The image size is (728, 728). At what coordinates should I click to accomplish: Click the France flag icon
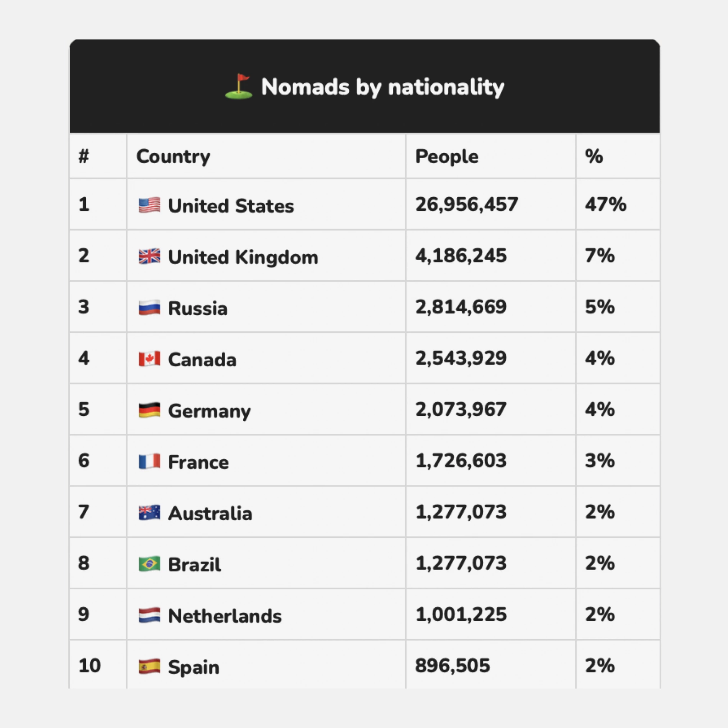click(x=149, y=461)
